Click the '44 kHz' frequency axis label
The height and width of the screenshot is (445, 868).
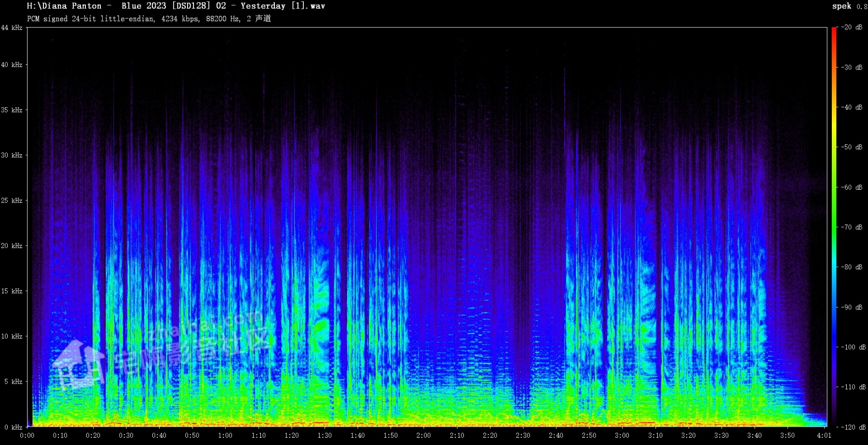[x=12, y=28]
